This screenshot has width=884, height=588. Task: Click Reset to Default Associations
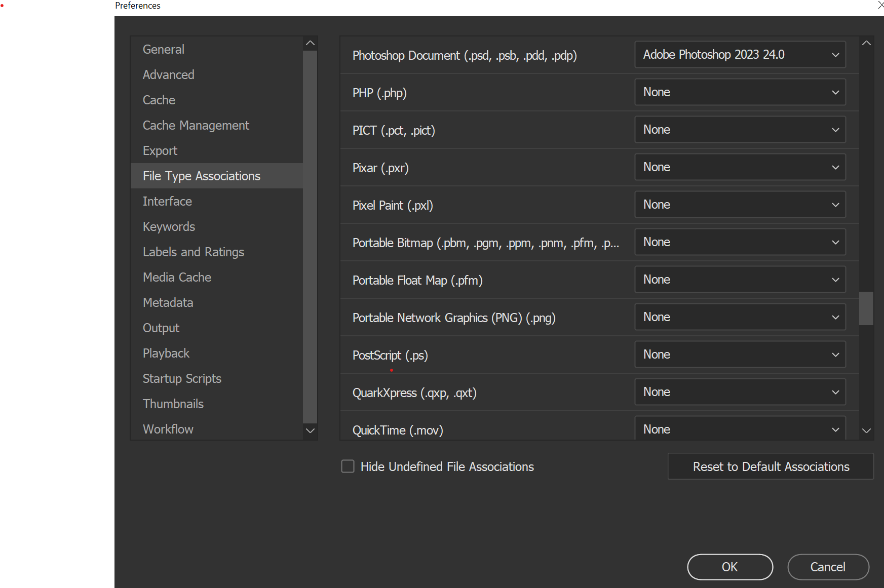coord(770,466)
